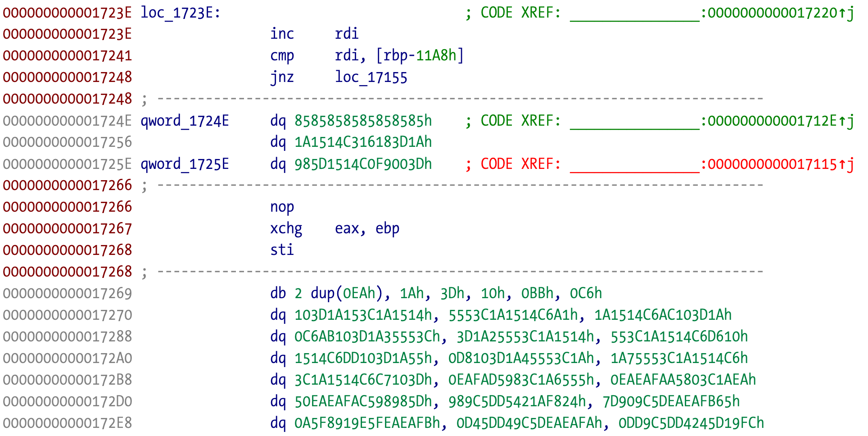Click the nop instruction
The image size is (868, 436).
pyautogui.click(x=282, y=207)
